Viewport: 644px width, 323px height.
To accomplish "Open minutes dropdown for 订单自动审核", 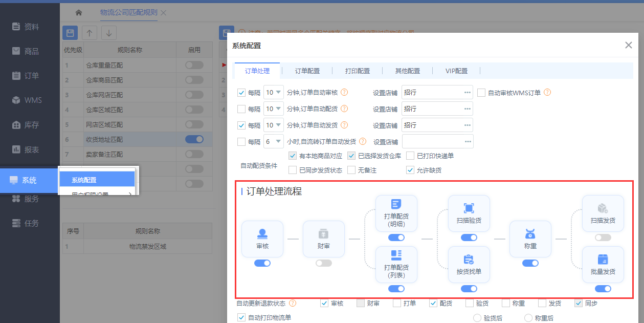I will pyautogui.click(x=273, y=93).
